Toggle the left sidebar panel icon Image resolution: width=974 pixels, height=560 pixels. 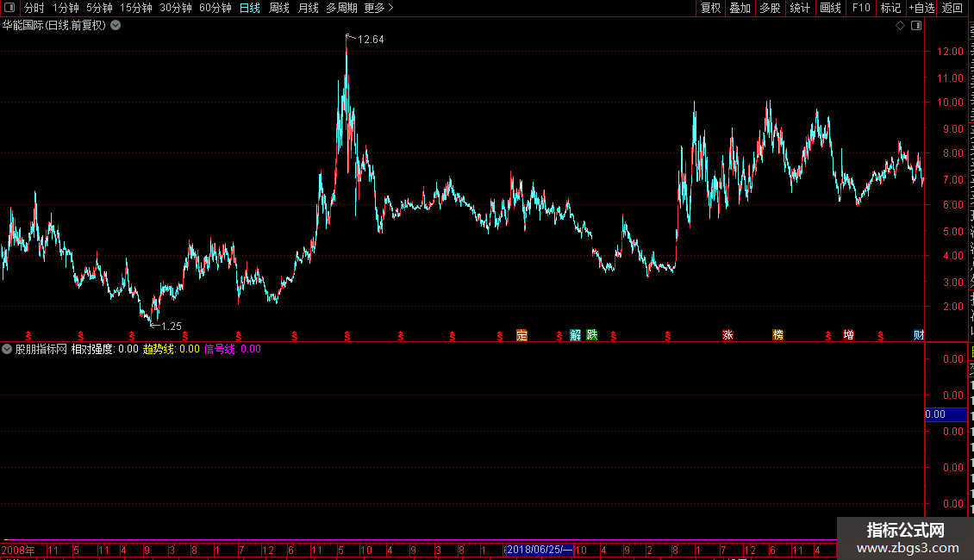coord(9,8)
